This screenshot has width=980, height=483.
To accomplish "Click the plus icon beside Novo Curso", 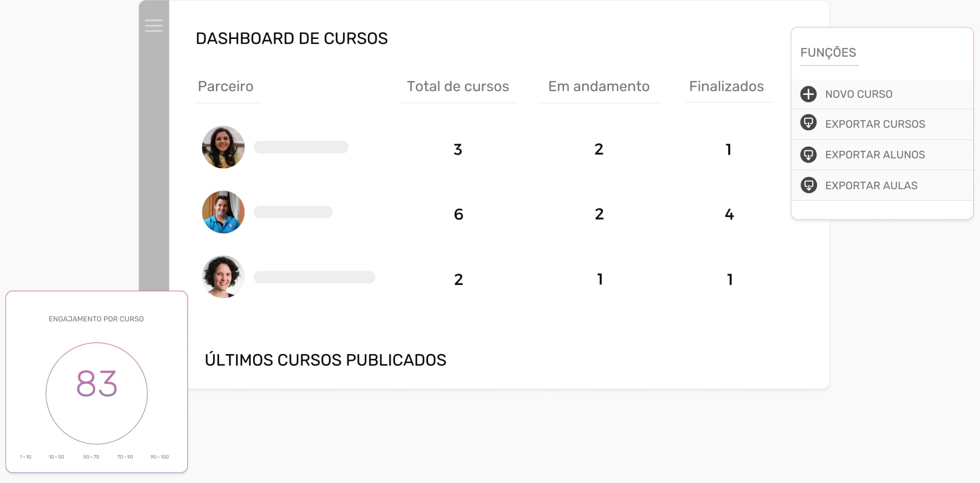I will (x=808, y=94).
